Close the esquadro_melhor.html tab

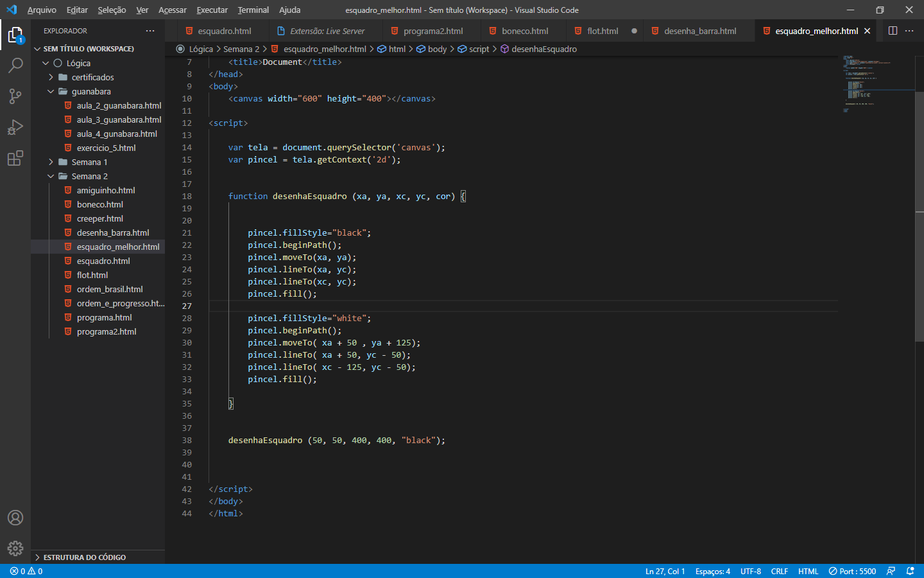coord(868,31)
